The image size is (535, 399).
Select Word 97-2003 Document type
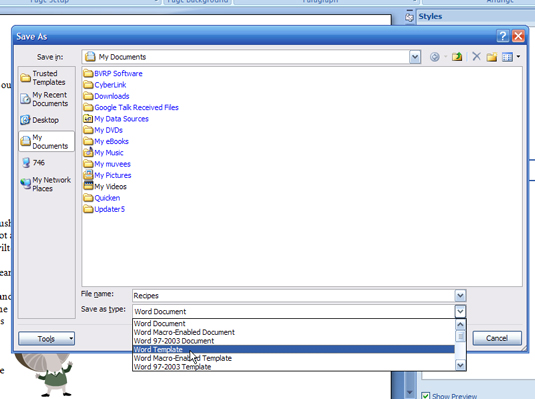click(x=293, y=341)
